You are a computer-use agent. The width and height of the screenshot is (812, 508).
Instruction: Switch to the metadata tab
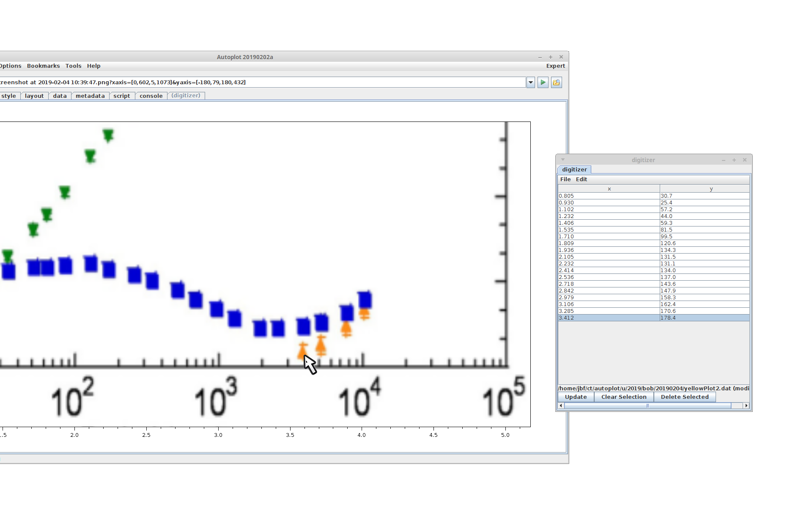coord(90,96)
